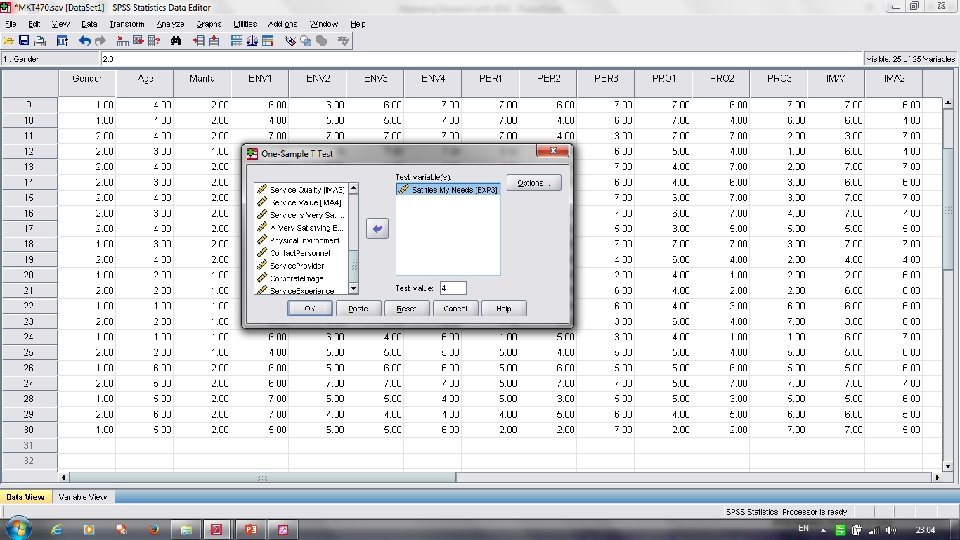This screenshot has height=540, width=960.
Task: Click row header 30 in data grid
Action: pyautogui.click(x=29, y=430)
